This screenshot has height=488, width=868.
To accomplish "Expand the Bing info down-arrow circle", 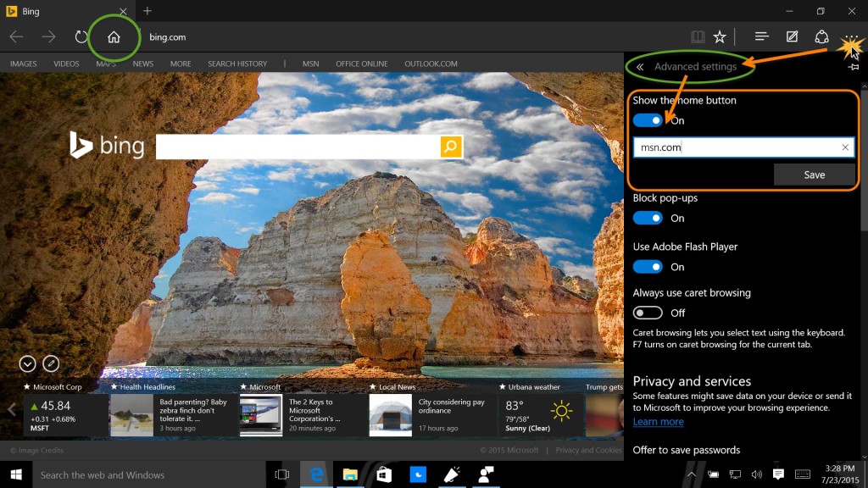I will tap(27, 363).
